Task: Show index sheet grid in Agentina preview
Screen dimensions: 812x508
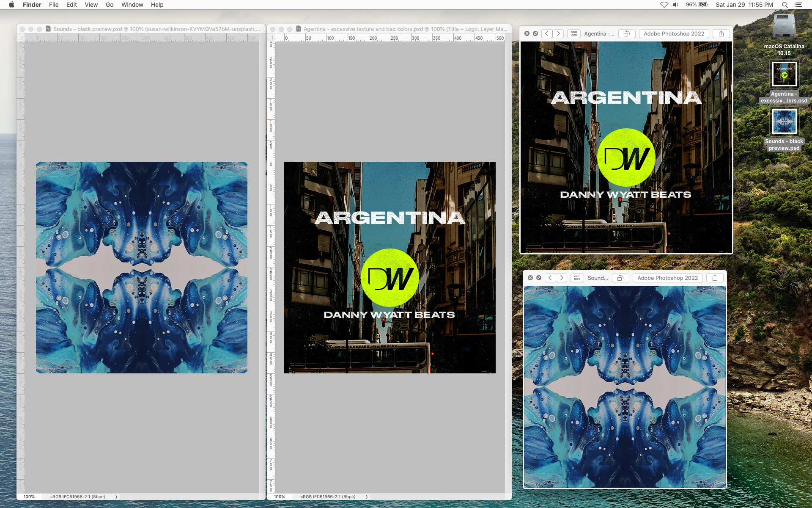Action: click(574, 33)
